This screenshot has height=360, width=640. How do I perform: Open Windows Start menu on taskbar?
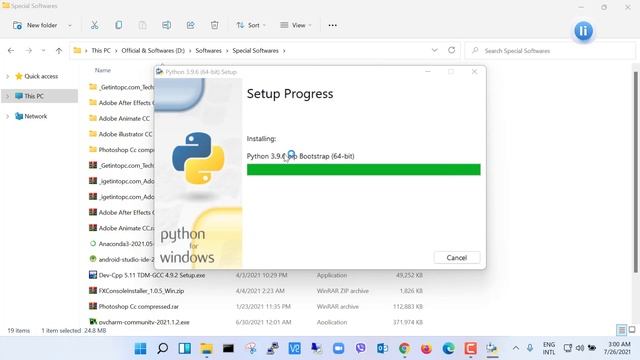click(140, 348)
